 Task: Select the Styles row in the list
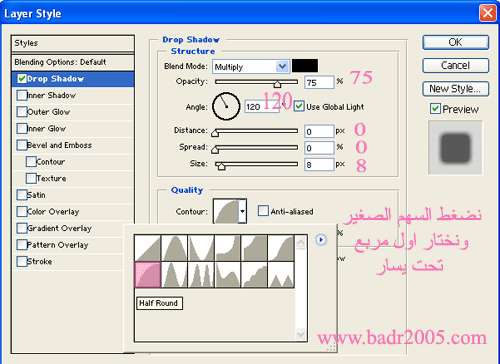click(x=73, y=43)
